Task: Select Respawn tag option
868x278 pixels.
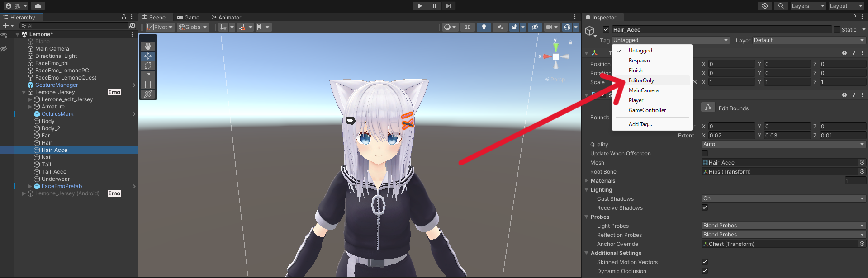Action: point(652,61)
